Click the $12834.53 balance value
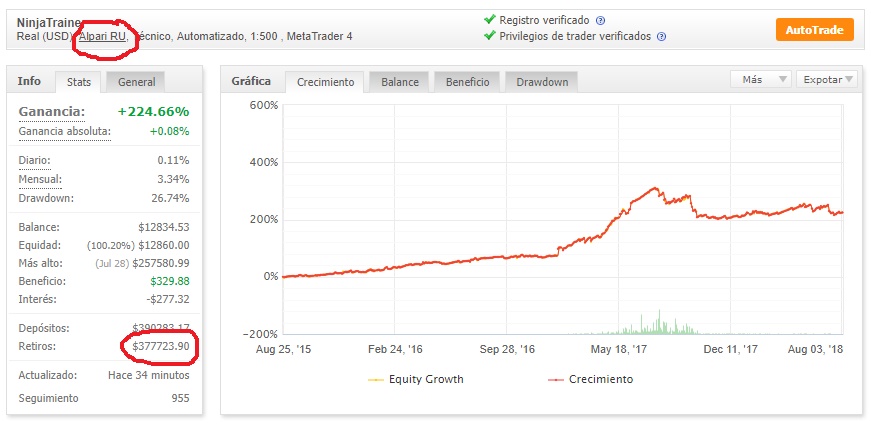 [x=164, y=227]
